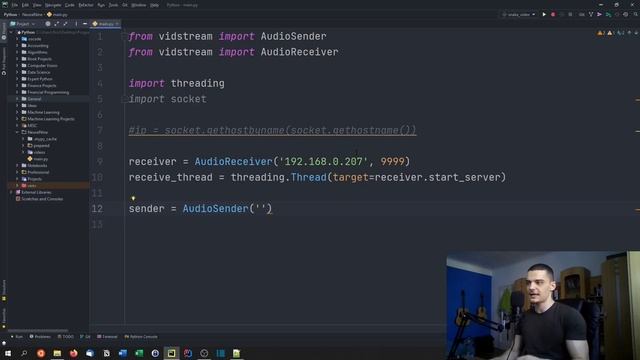Open File Explorer from the taskbar

(57, 353)
